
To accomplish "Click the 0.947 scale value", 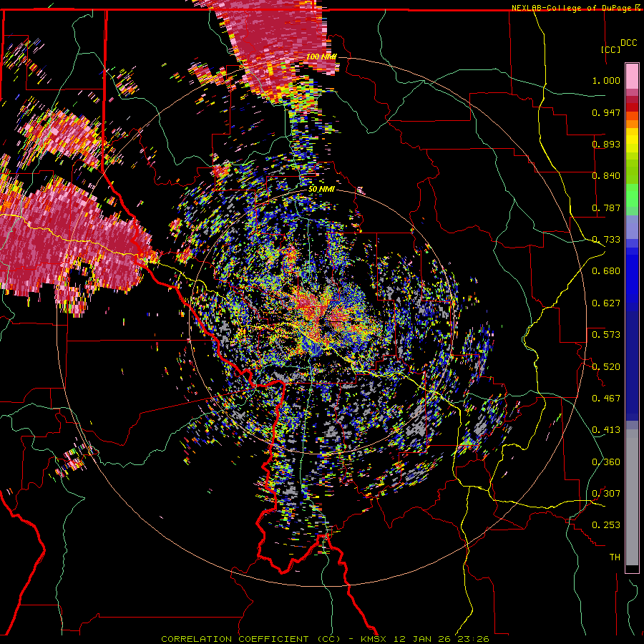I will tap(606, 112).
